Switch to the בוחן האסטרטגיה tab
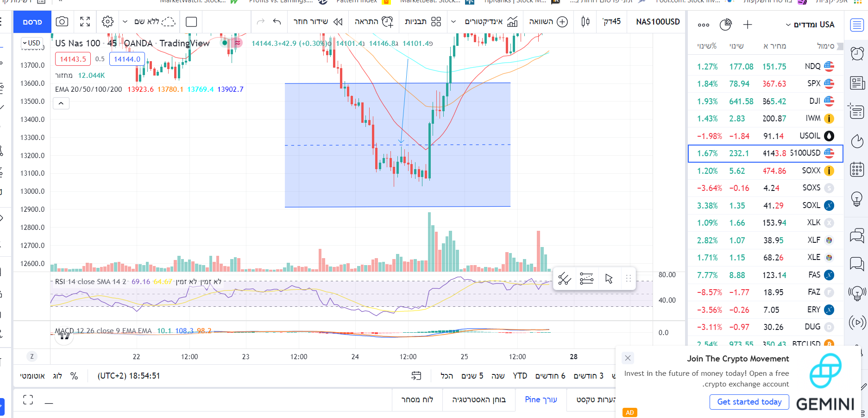 479,399
